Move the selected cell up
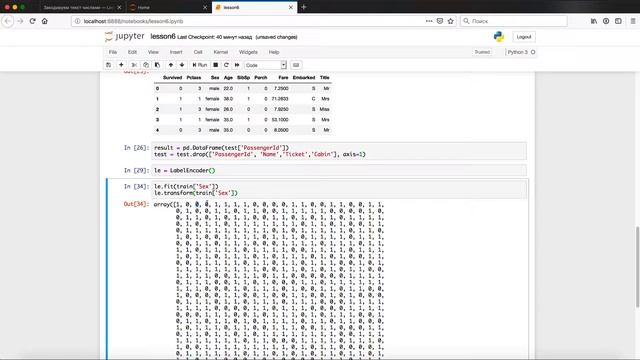The width and height of the screenshot is (640, 360). pos(171,65)
